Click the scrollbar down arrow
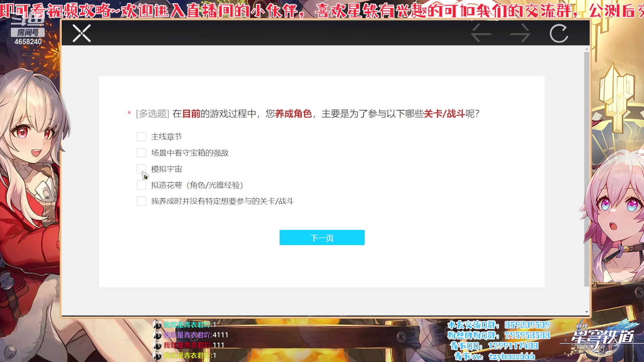644x362 pixels. pos(587,312)
